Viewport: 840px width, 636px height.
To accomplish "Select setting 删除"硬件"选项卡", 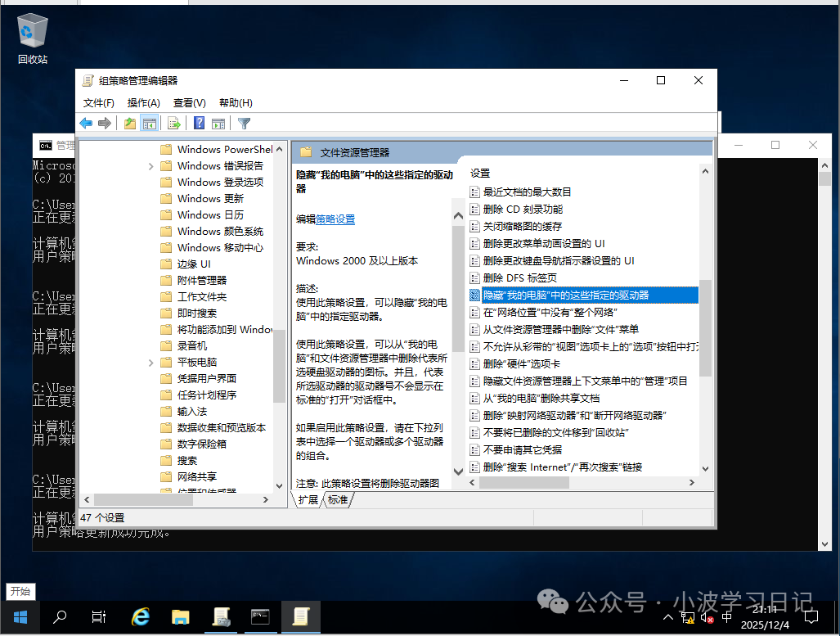I will pos(522,364).
